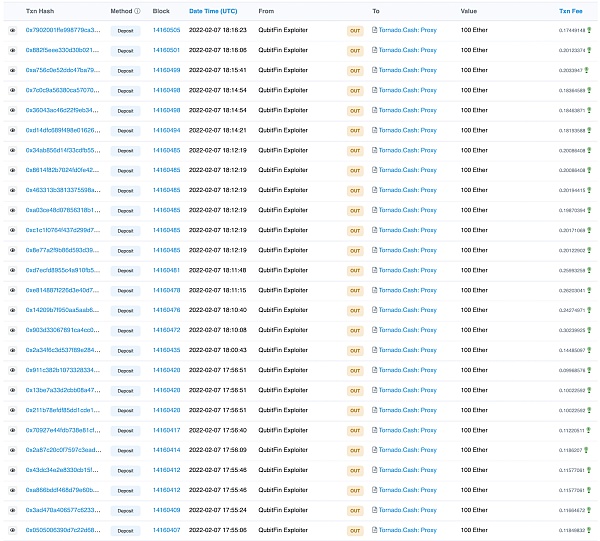Click the eye icon in block 14160417 row
Image resolution: width=600 pixels, height=541 pixels.
13,430
